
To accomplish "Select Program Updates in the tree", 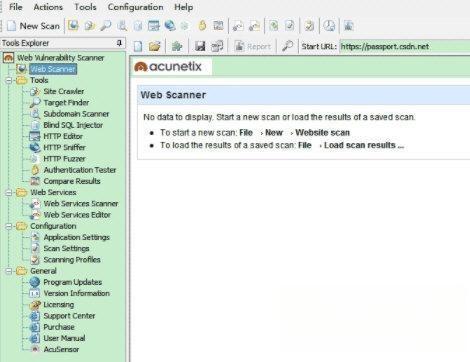I will 72,282.
